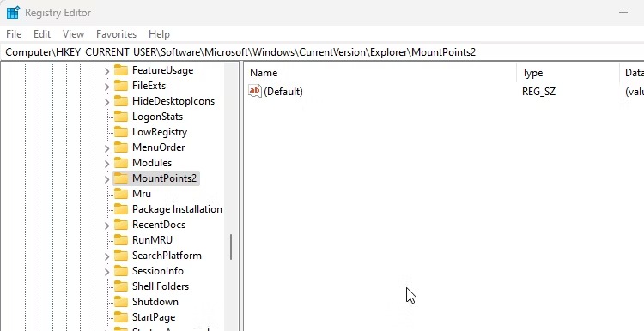Screen dimensions: 644x331
Task: Expand the Modules key
Action: tap(106, 164)
